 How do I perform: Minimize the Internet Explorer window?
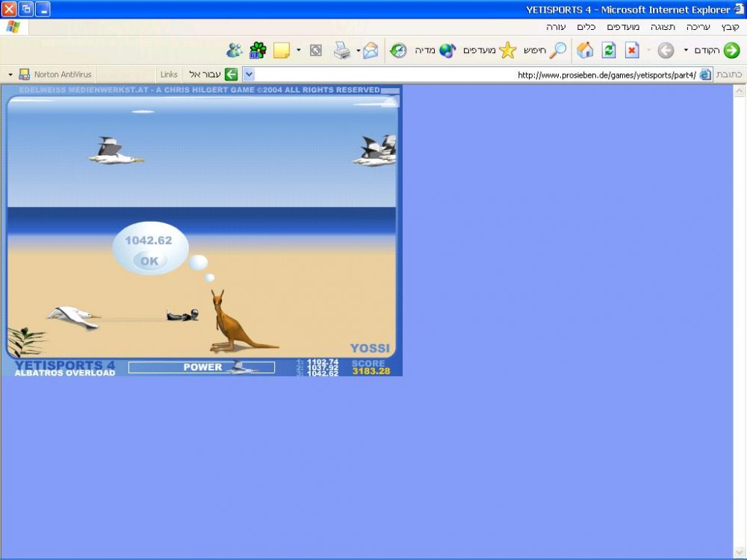pos(43,9)
